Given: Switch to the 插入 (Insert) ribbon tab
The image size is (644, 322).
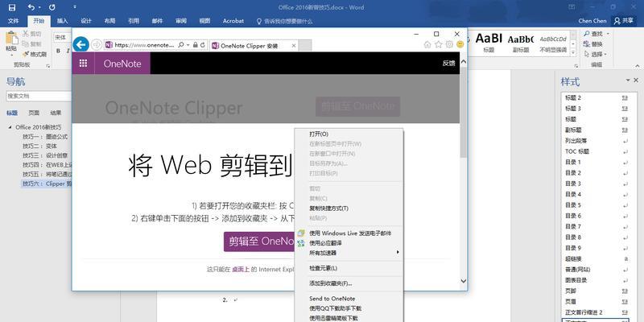Looking at the screenshot, I should coord(63,21).
